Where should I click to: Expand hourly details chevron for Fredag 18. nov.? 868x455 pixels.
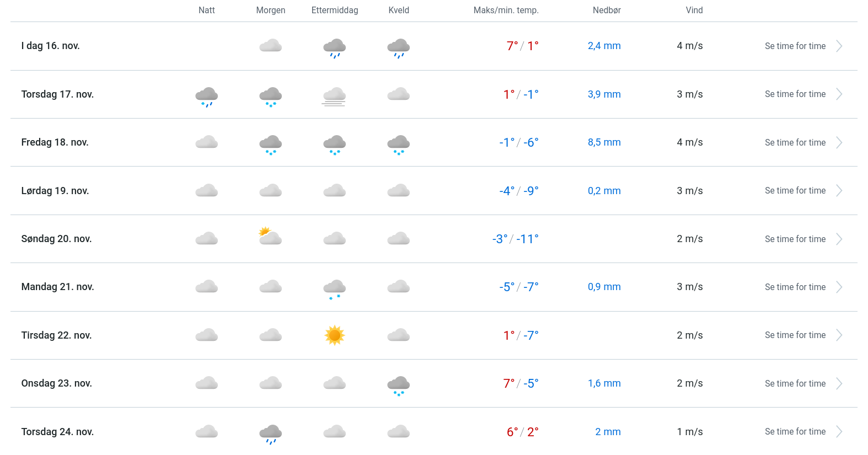click(839, 143)
